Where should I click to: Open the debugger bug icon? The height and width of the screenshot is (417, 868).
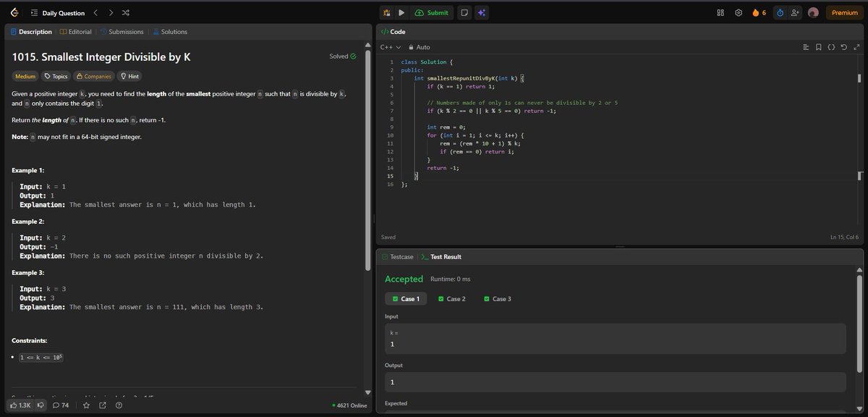387,13
